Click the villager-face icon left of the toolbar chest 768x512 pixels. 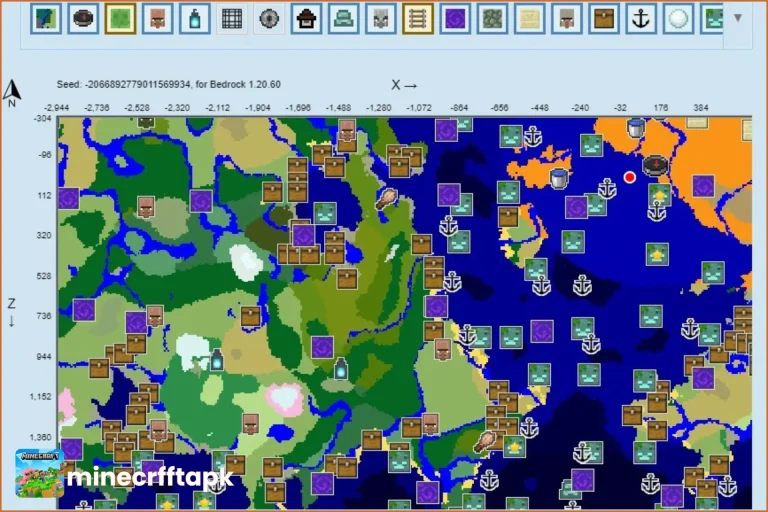pos(567,19)
